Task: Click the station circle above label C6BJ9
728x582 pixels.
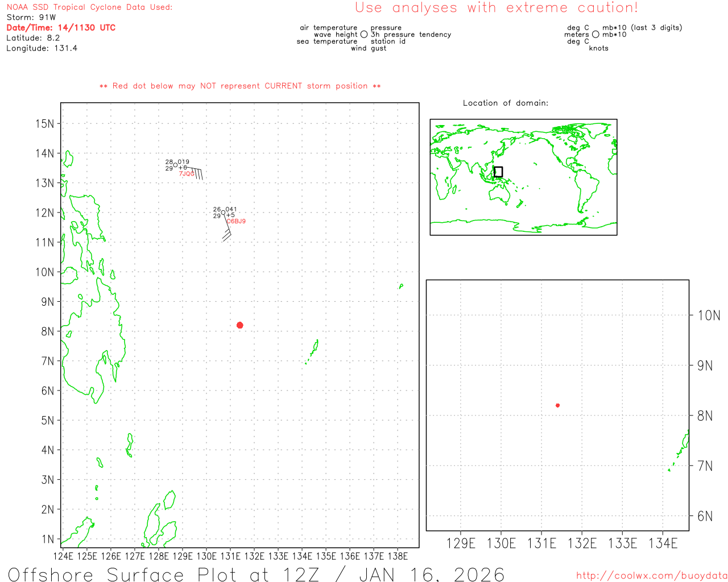Action: (223, 213)
